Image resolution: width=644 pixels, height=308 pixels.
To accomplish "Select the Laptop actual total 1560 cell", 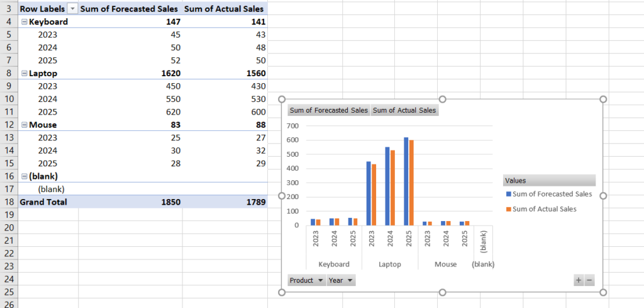I will click(x=225, y=73).
